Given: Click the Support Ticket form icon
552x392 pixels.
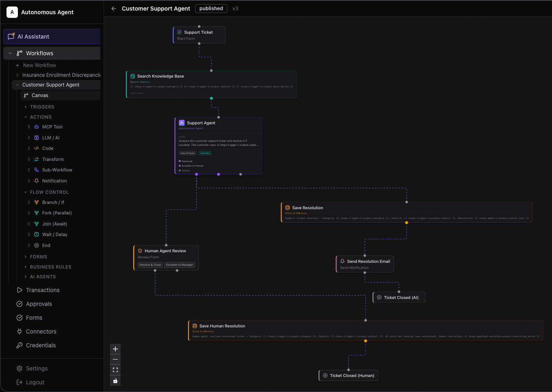Looking at the screenshot, I should click(x=180, y=32).
